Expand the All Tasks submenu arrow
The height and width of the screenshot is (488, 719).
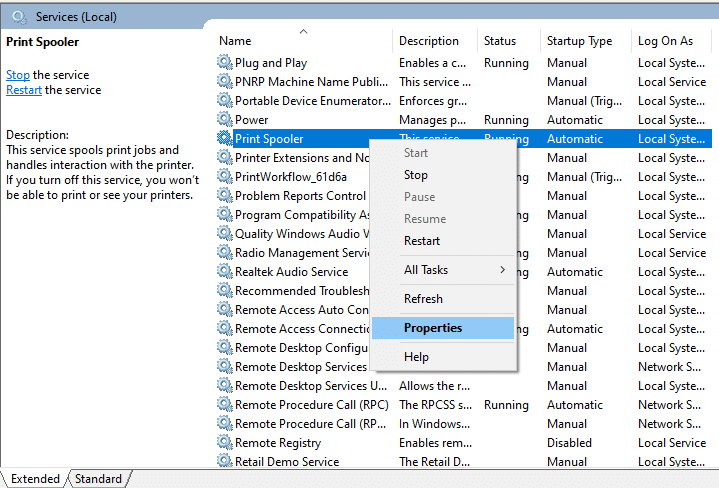pos(502,270)
